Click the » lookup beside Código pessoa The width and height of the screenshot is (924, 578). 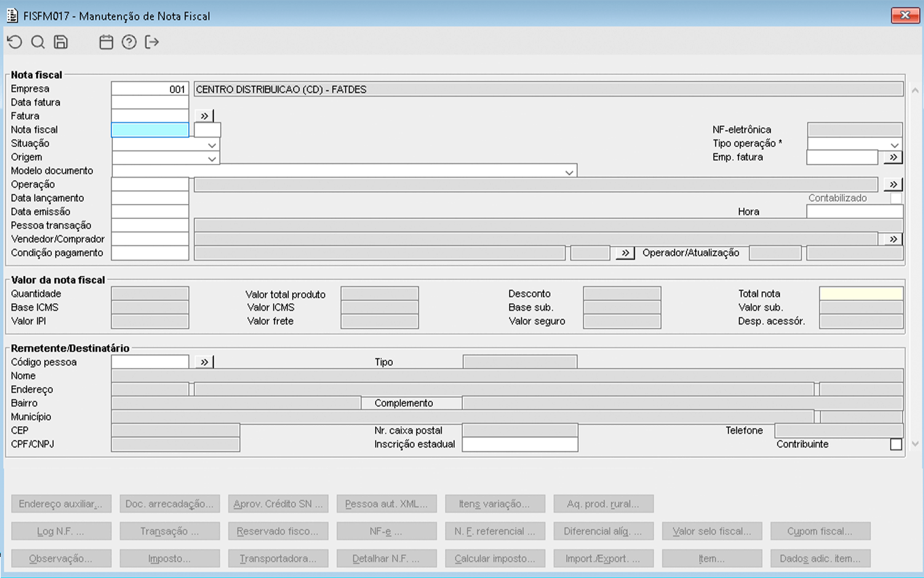coord(205,362)
